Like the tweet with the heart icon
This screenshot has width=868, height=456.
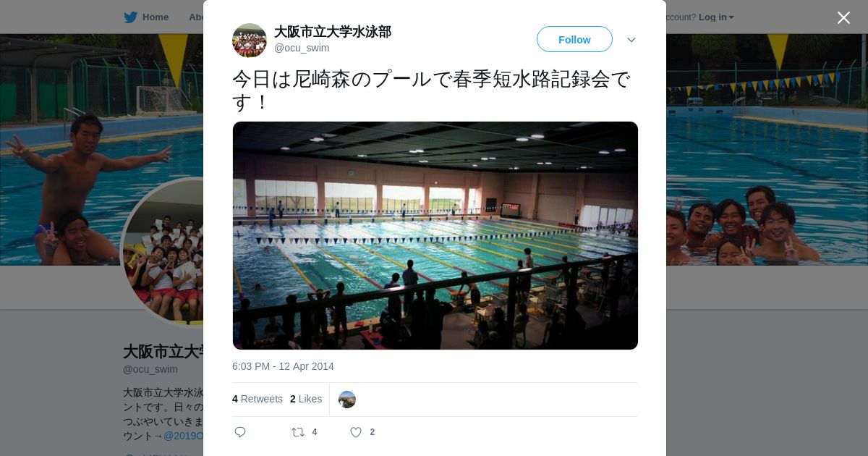click(356, 432)
